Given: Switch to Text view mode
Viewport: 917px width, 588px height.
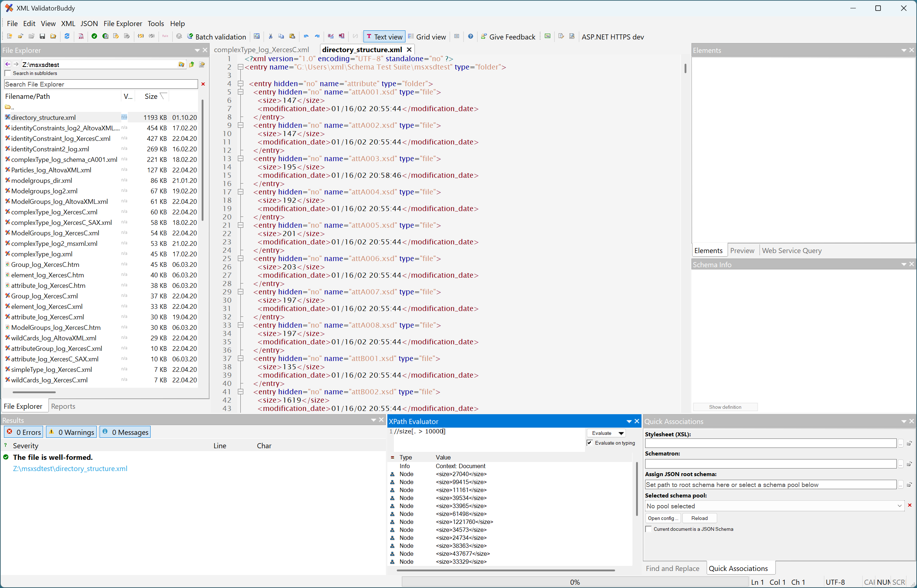Looking at the screenshot, I should tap(384, 37).
